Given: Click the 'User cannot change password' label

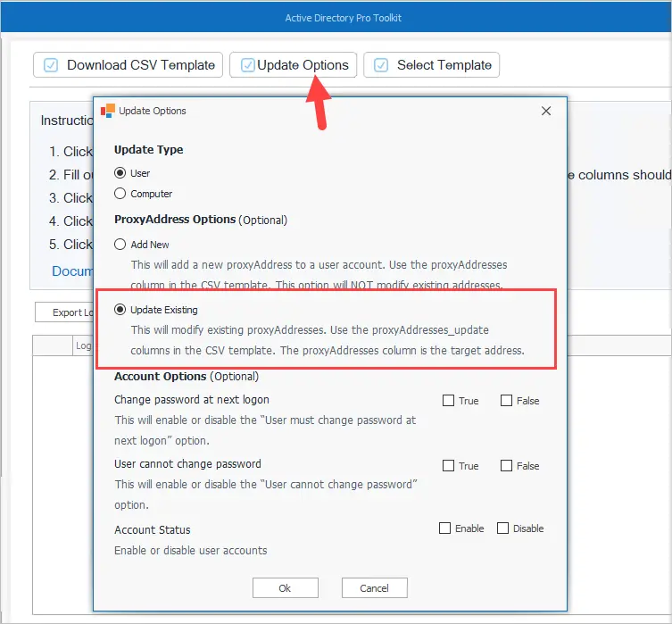Looking at the screenshot, I should [187, 463].
